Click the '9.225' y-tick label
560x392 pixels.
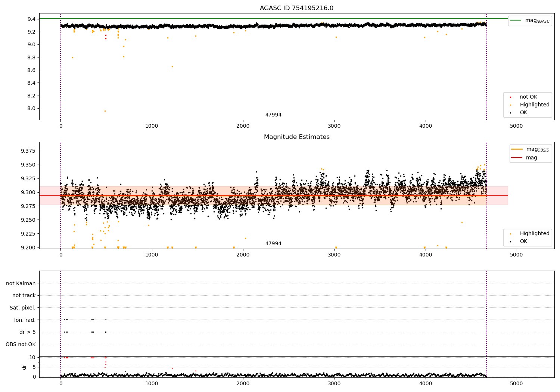tap(28, 234)
